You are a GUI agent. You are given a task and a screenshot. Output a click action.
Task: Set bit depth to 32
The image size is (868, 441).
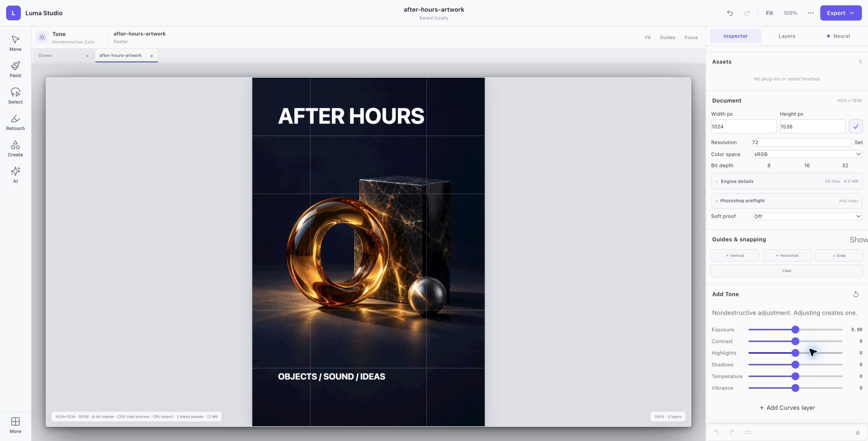(845, 165)
